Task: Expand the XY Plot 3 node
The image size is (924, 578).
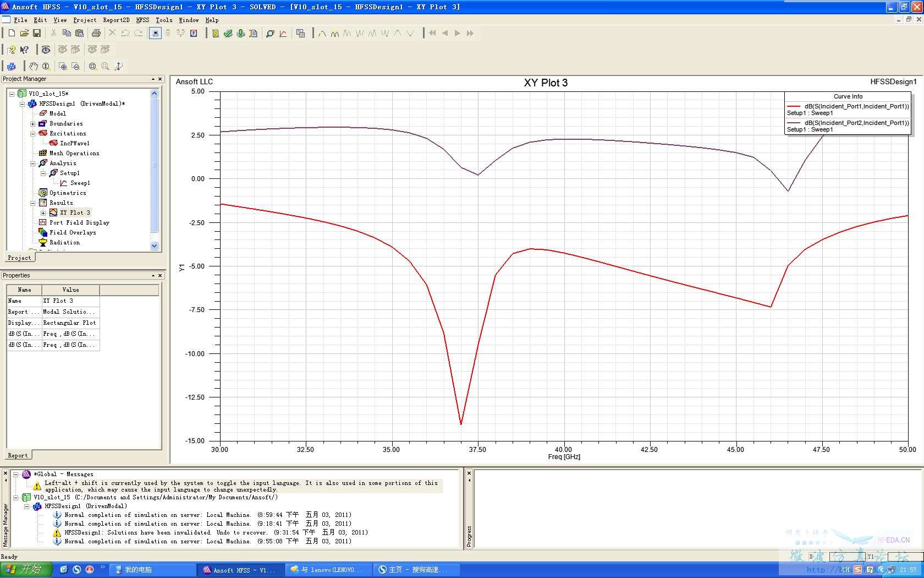Action: [x=43, y=213]
